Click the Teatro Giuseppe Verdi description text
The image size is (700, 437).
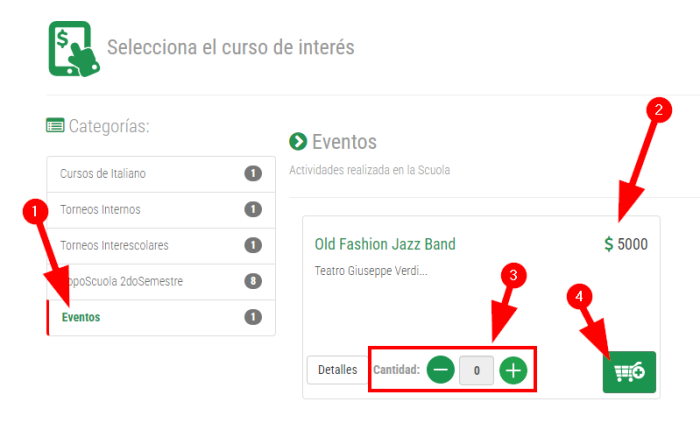(x=371, y=271)
